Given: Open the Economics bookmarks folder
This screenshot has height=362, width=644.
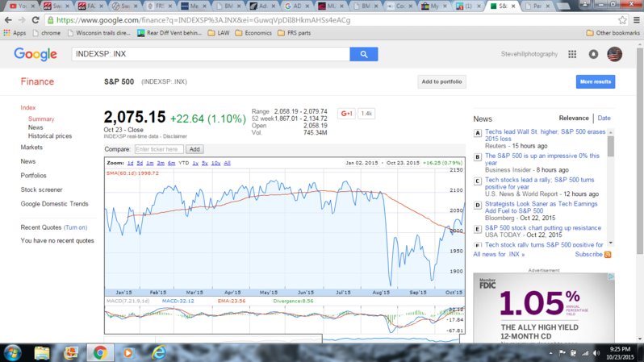Looking at the screenshot, I should [253, 33].
